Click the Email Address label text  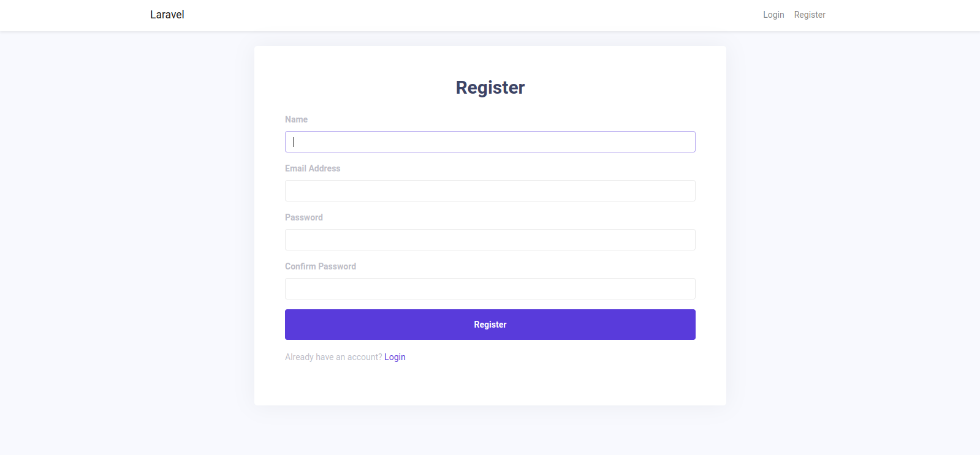pos(313,168)
